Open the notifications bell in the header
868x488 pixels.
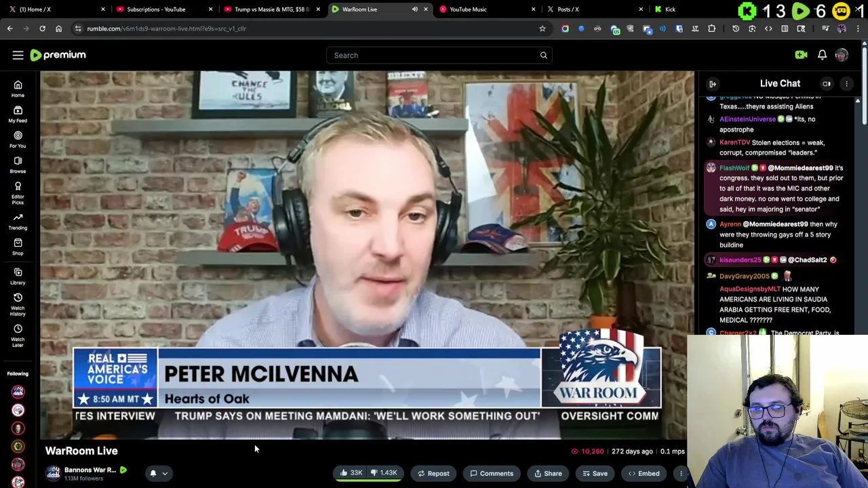pos(822,55)
